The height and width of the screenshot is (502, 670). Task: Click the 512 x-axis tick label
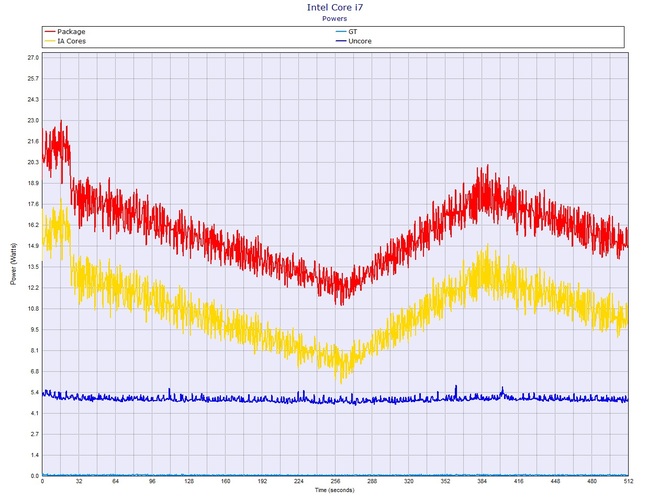coord(628,481)
